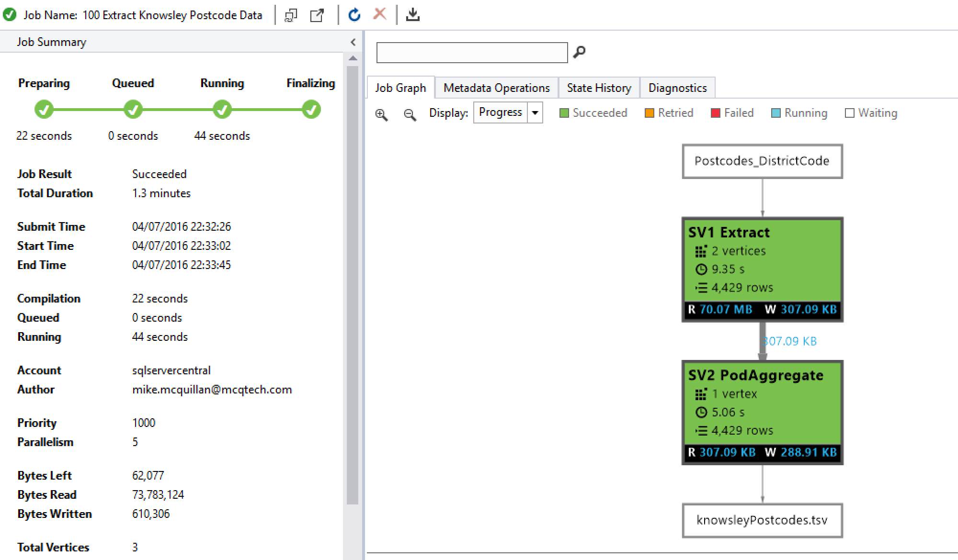
Task: Click the duplicate script icon
Action: coord(291,15)
